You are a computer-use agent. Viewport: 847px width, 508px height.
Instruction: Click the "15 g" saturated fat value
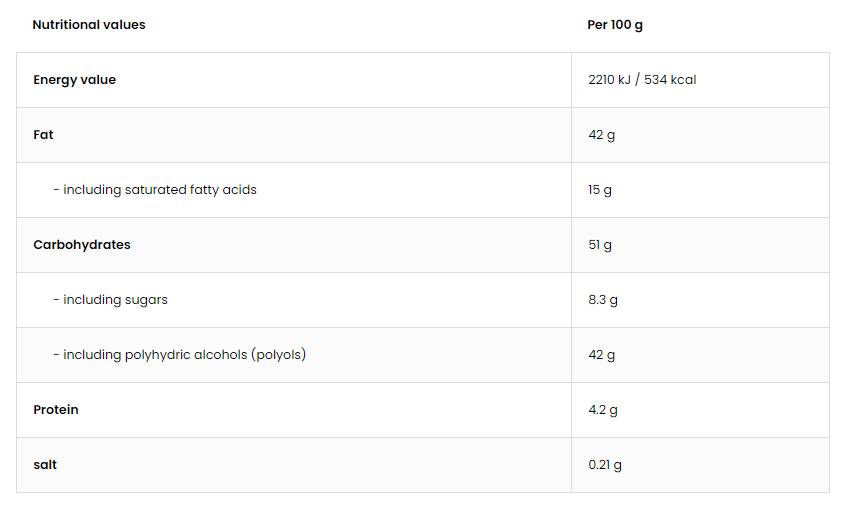coord(600,190)
